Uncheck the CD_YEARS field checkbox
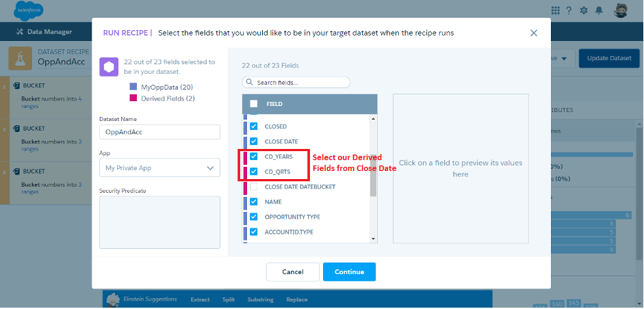 coord(254,157)
